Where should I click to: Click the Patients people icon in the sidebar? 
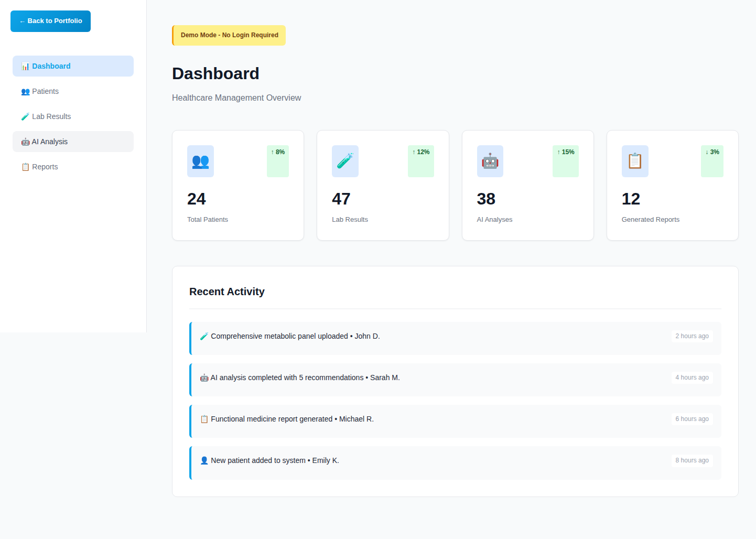[25, 91]
